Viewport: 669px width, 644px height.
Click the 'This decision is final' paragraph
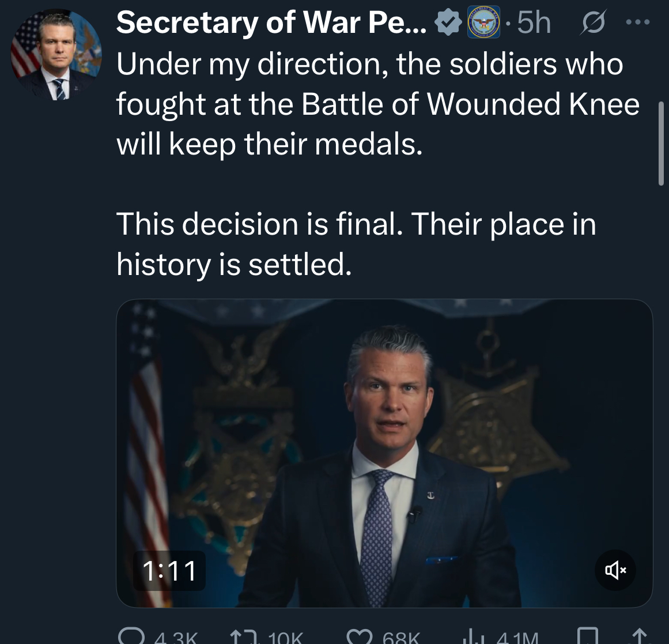coord(356,243)
